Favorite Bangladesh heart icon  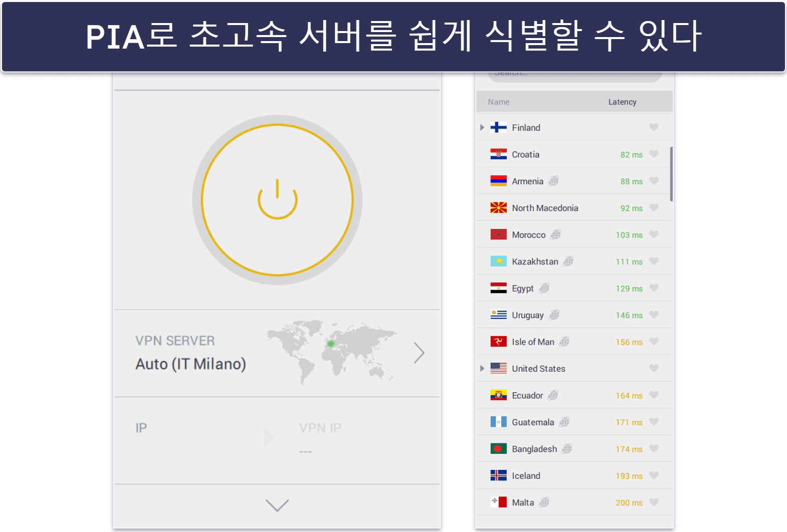[x=654, y=449]
